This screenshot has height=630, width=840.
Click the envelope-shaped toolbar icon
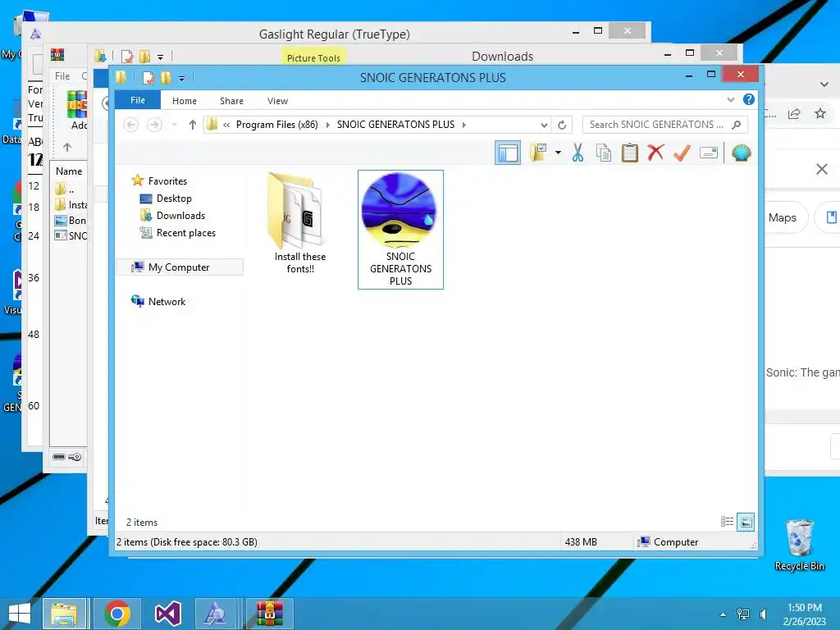pyautogui.click(x=708, y=153)
